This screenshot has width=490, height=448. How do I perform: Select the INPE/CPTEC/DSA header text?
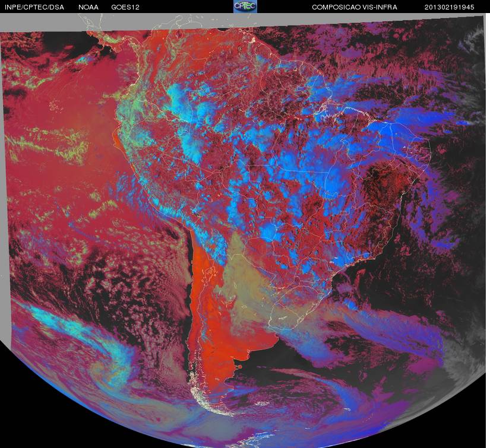(34, 7)
